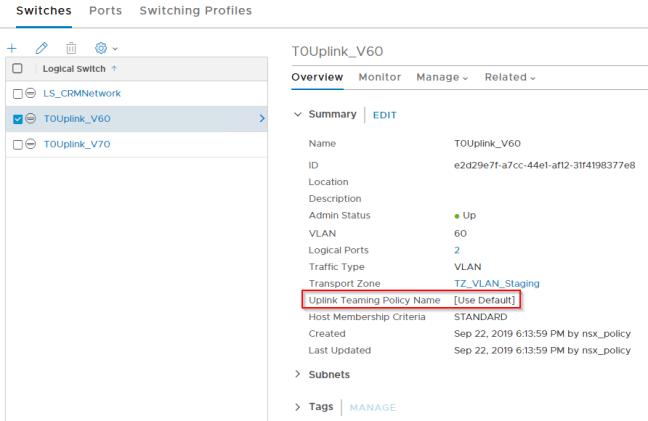Switch to the Ports tab
The image size is (648, 421).
click(105, 11)
